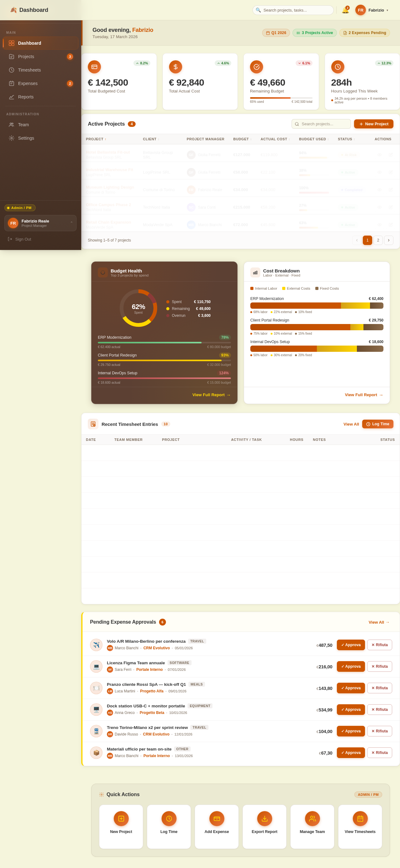This screenshot has height=868, width=400.
Task: Click Export Report quick action icon
Action: (265, 818)
